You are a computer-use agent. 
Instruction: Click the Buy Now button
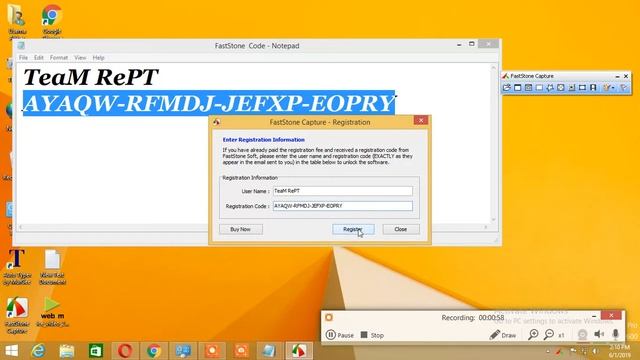(241, 229)
